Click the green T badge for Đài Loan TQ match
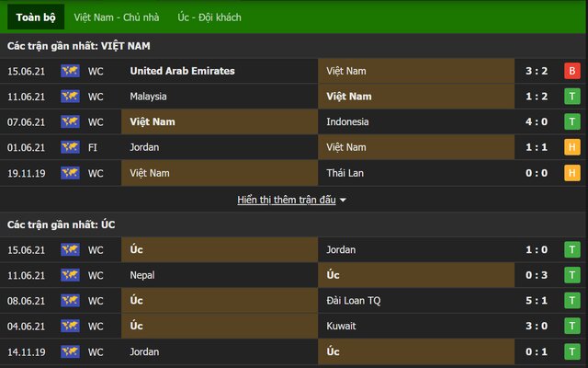 pyautogui.click(x=571, y=301)
